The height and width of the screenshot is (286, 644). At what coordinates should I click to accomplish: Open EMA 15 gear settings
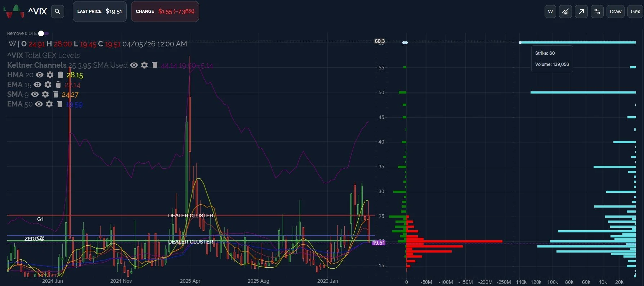(48, 85)
